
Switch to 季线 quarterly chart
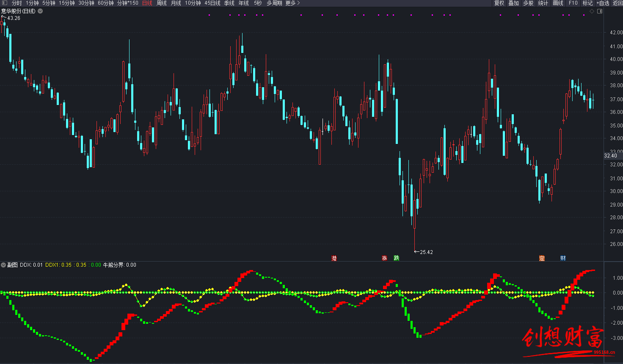tap(229, 3)
